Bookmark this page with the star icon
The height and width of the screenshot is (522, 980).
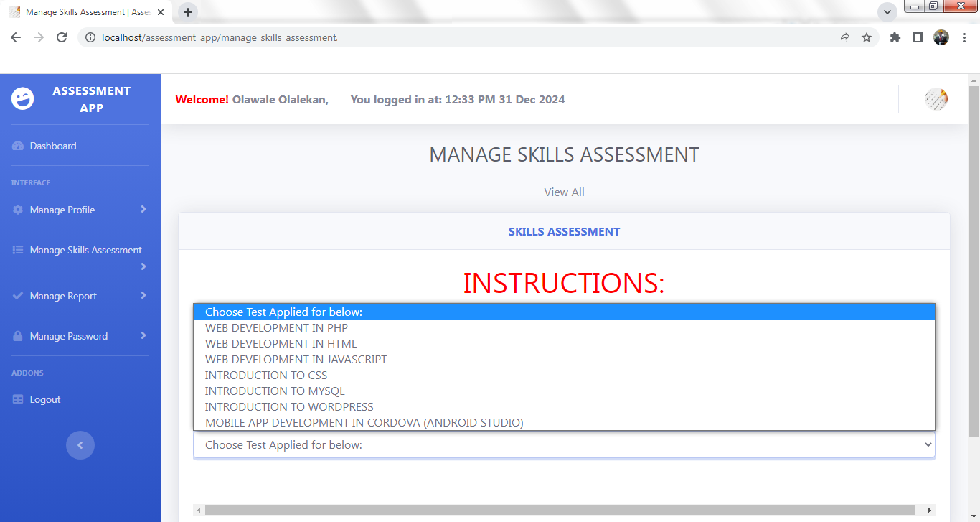point(867,37)
